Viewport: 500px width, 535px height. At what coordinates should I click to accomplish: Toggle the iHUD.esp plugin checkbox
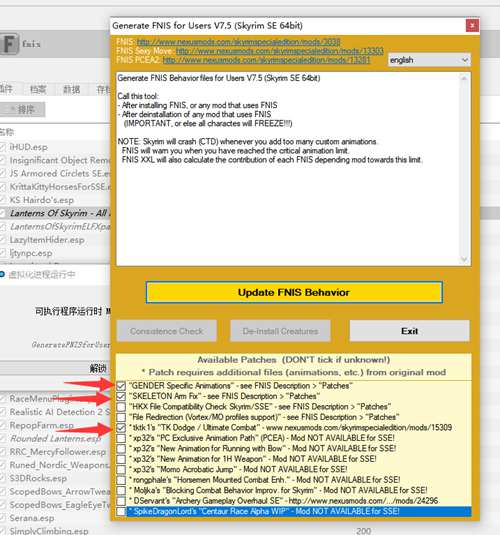click(x=3, y=147)
